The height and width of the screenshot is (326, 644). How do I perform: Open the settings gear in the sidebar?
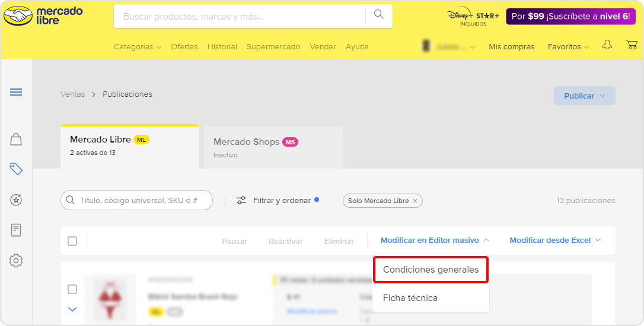[16, 261]
